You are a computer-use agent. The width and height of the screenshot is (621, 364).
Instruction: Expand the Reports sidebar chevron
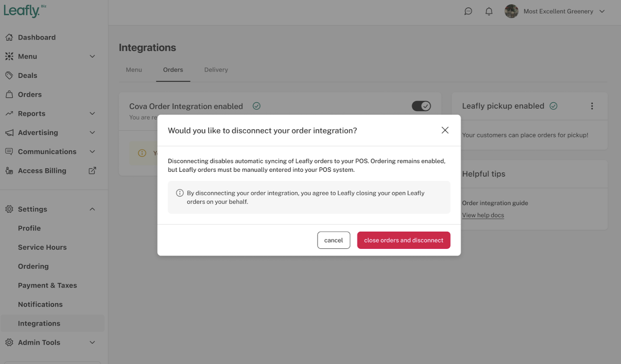(x=92, y=113)
